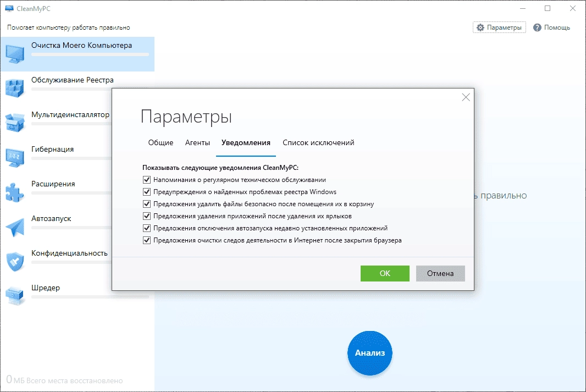Click the gear icon next to Параметры
586x392 pixels.
pos(480,27)
